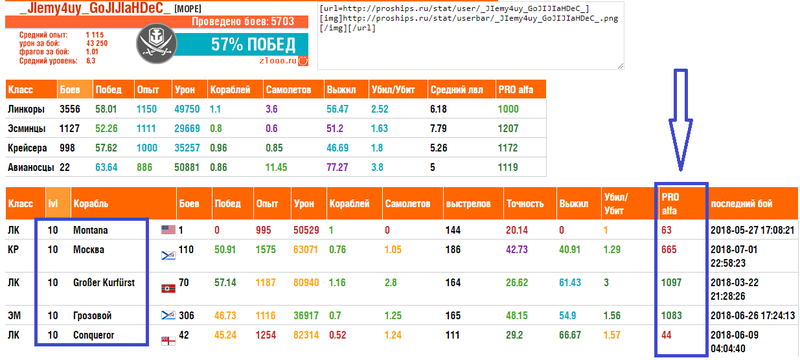Click the 57% ПОБЕД banner
Viewport: 800px width, 360px height.
point(253,45)
